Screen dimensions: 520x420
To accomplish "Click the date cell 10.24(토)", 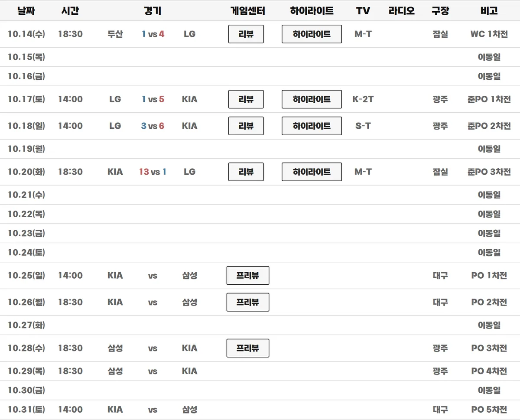I will tap(26, 252).
